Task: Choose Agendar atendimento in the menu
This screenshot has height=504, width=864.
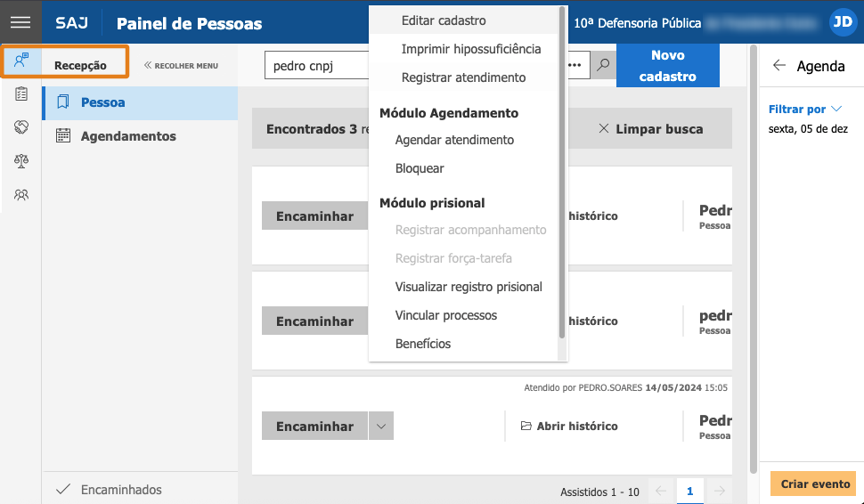Action: tap(454, 140)
